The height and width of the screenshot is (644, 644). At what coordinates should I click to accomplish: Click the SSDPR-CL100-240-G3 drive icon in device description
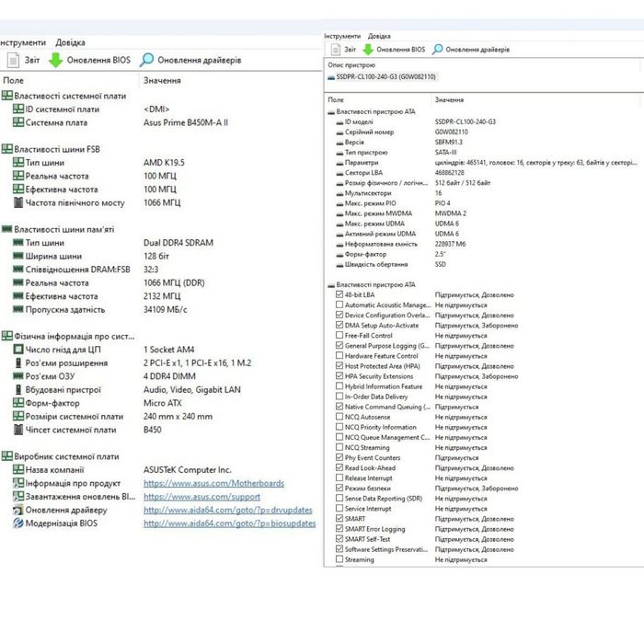[331, 76]
